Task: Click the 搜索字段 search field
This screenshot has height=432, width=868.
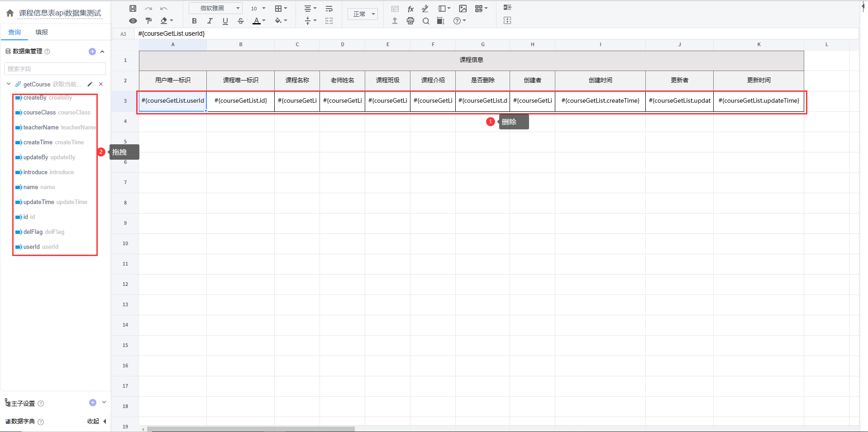Action: click(55, 69)
